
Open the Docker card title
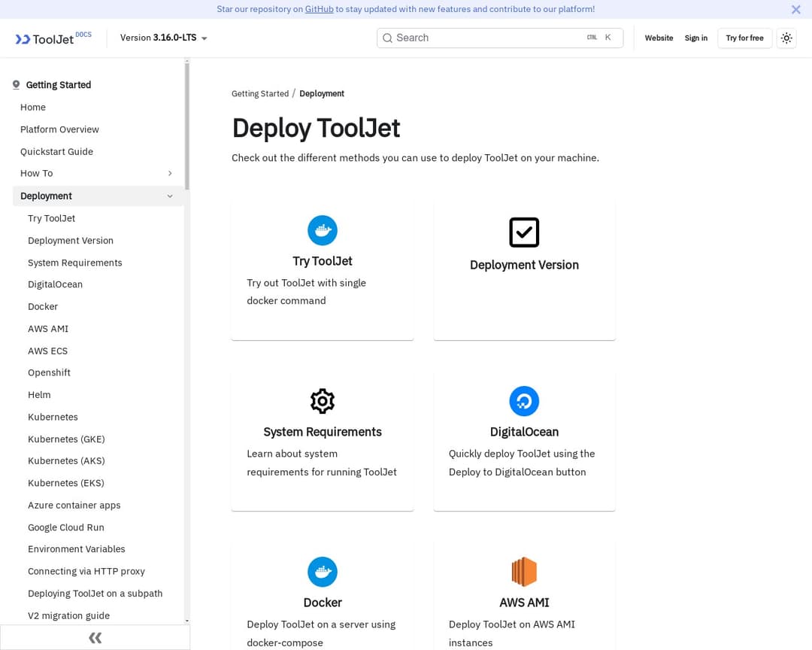(x=322, y=603)
